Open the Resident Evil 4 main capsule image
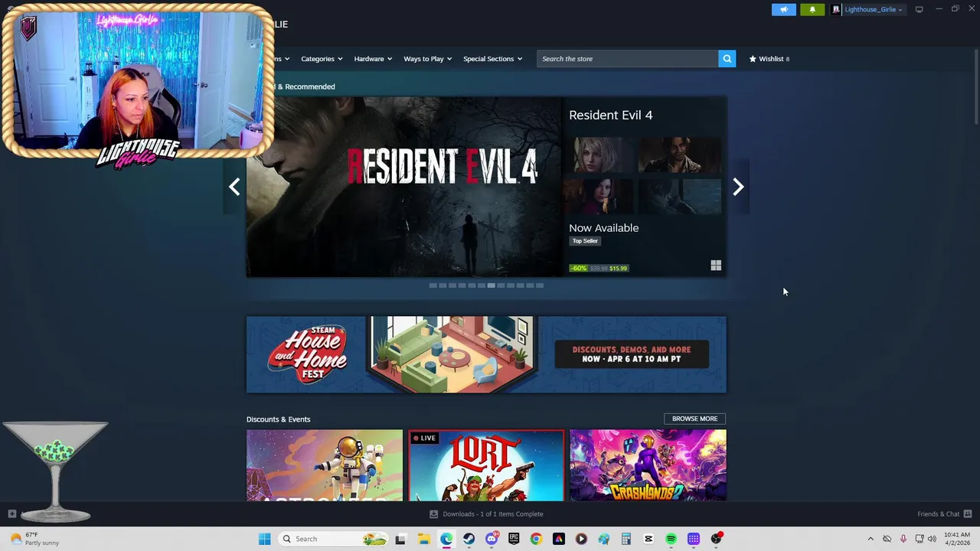 [x=403, y=187]
